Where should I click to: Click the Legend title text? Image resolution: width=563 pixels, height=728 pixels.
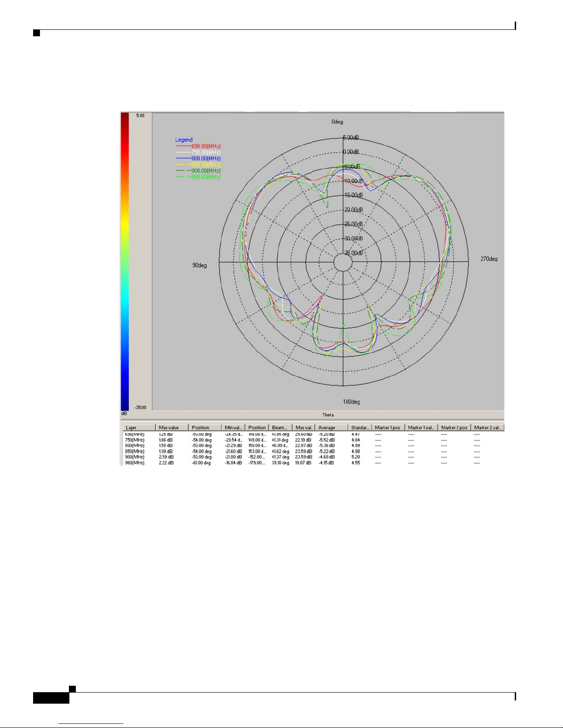click(x=184, y=140)
